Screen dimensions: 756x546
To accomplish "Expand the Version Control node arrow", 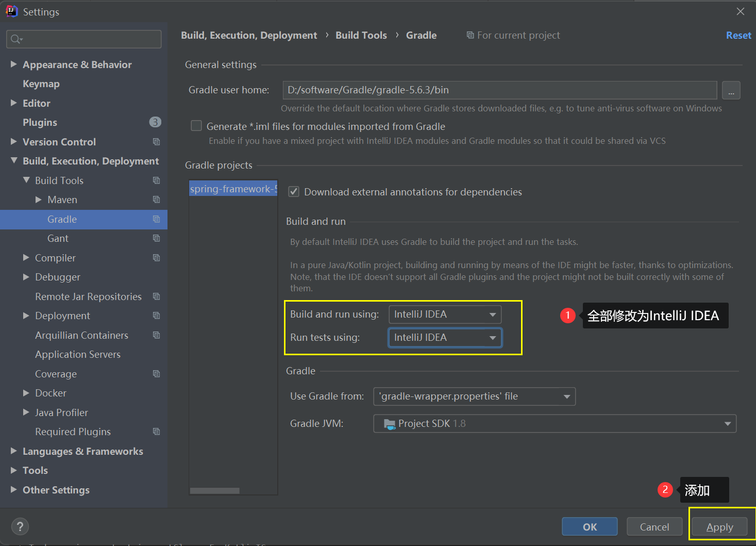I will click(14, 141).
